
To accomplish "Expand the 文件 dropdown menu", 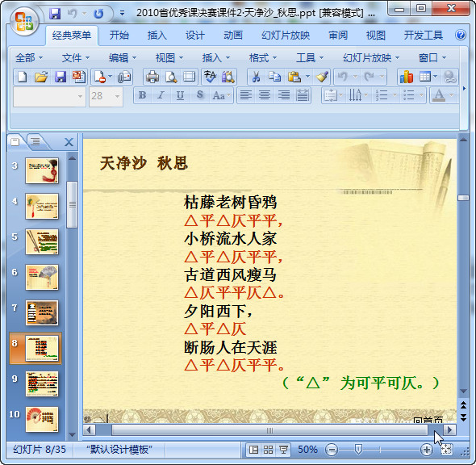I will pyautogui.click(x=76, y=57).
